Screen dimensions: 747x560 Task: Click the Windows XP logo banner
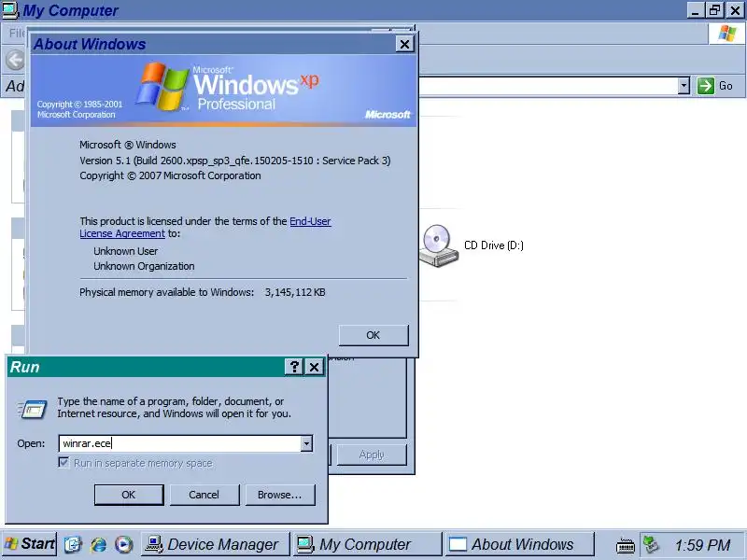223,90
